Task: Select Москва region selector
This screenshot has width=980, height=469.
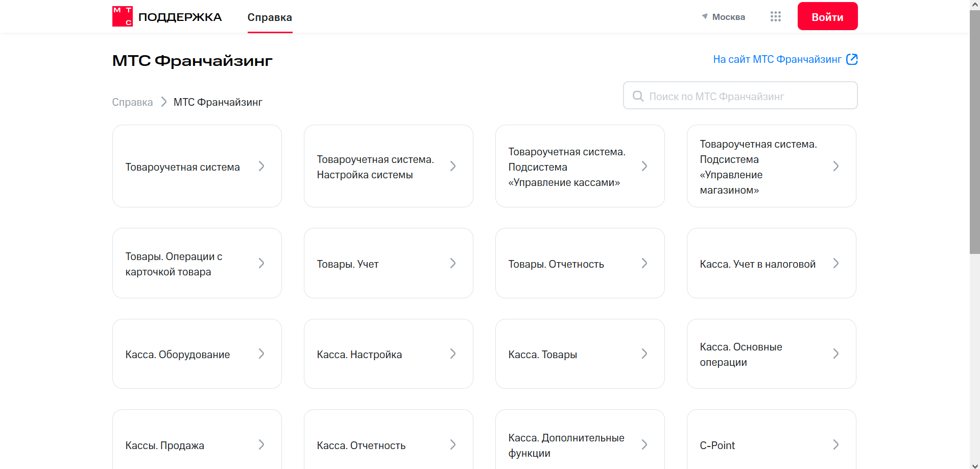Action: point(723,17)
